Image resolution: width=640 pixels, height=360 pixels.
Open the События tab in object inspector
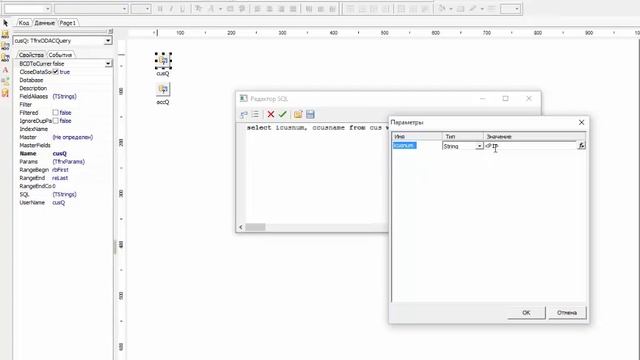coord(60,55)
